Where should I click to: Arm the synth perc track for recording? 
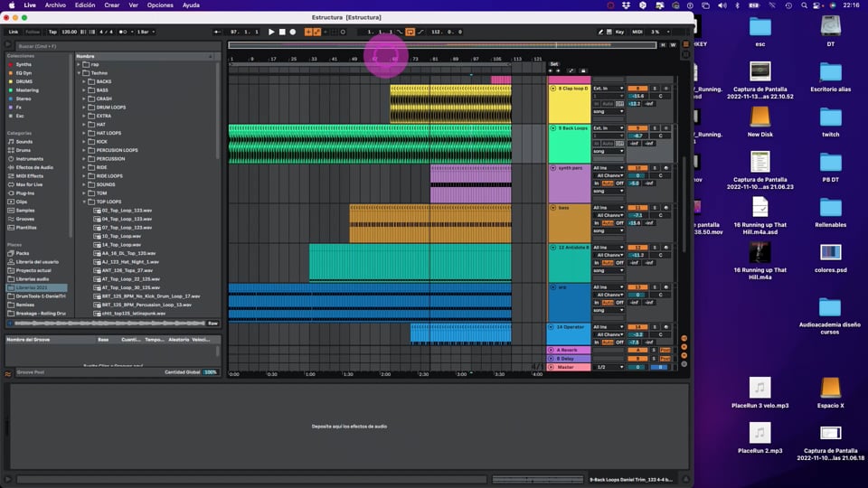coord(666,168)
